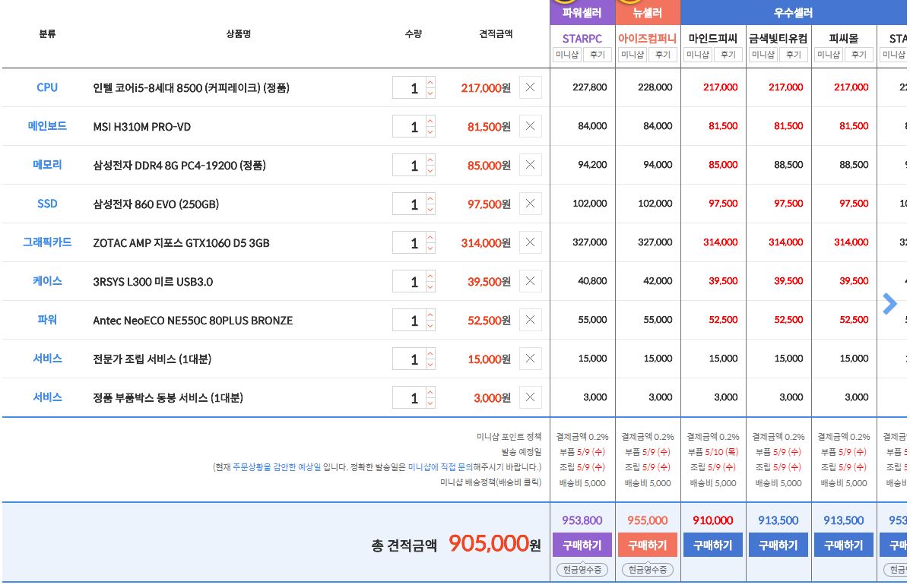
Task: Buy from 피씨몰 with 구매하기
Action: click(x=844, y=545)
